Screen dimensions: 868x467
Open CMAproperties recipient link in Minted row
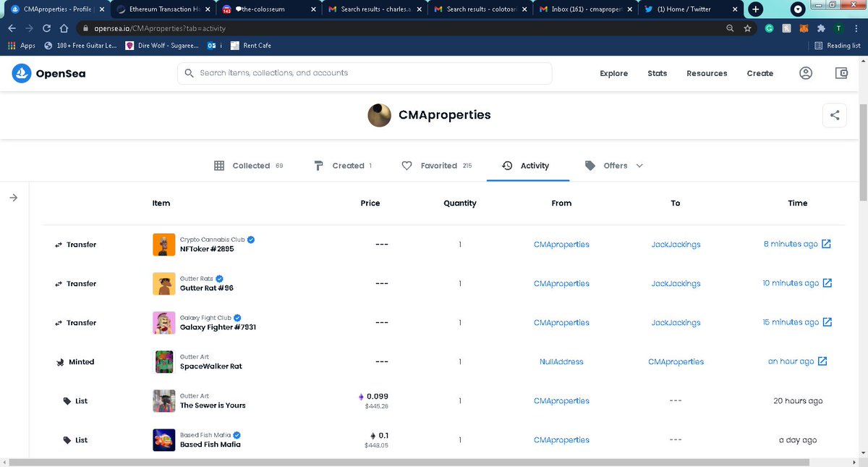[676, 361]
